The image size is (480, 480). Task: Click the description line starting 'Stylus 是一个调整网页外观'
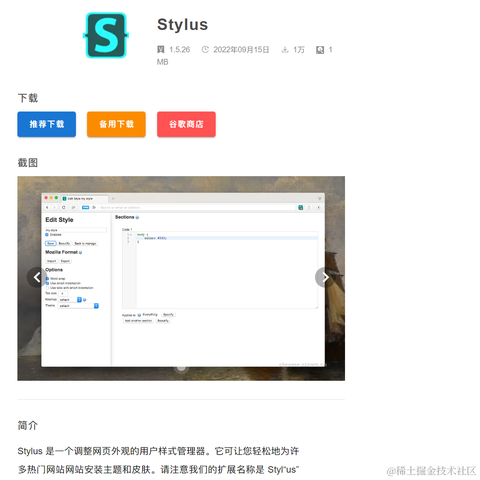tap(158, 451)
